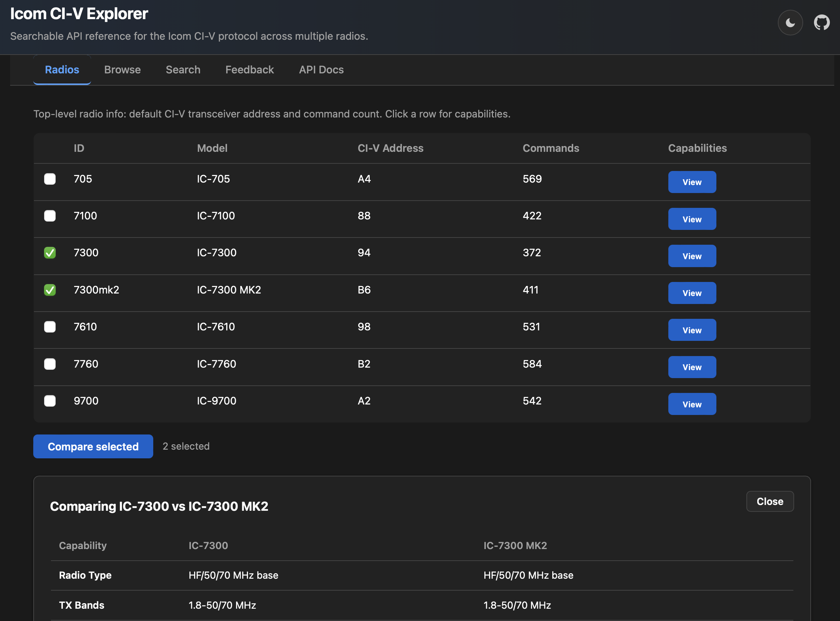This screenshot has height=621, width=840.
Task: Check the checkbox for radio 7760
Action: (50, 364)
